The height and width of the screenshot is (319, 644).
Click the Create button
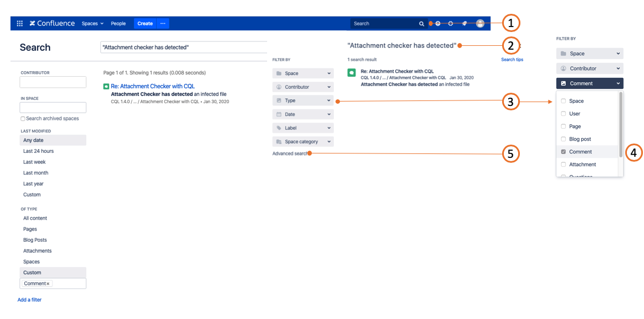point(145,24)
